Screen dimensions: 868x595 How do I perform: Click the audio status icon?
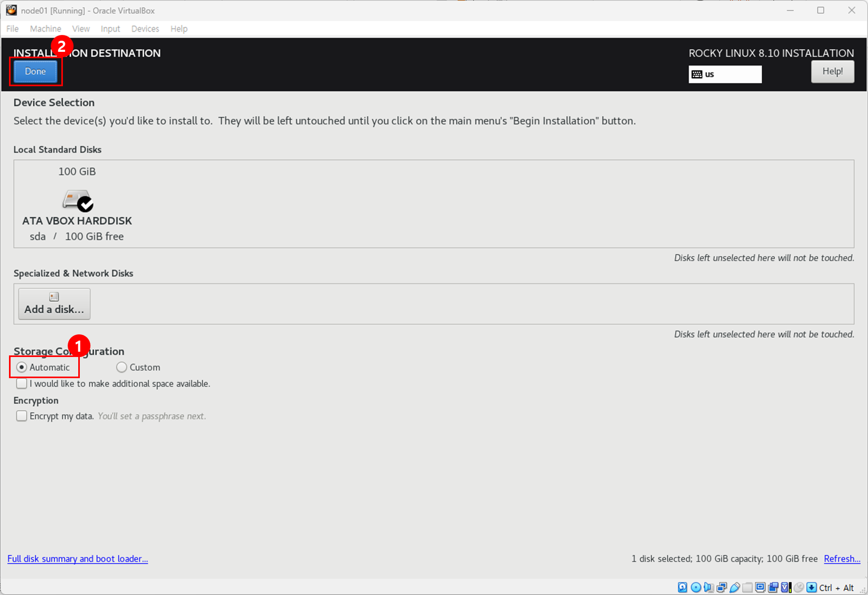tap(709, 587)
